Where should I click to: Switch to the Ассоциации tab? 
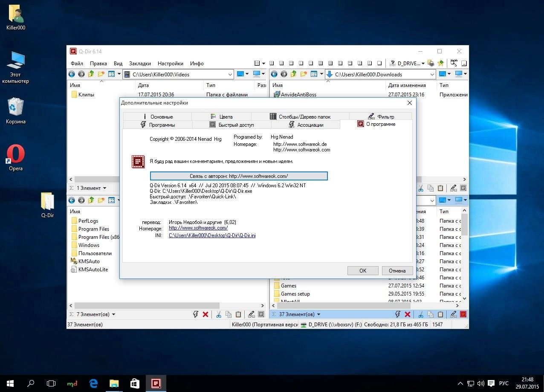click(x=306, y=125)
